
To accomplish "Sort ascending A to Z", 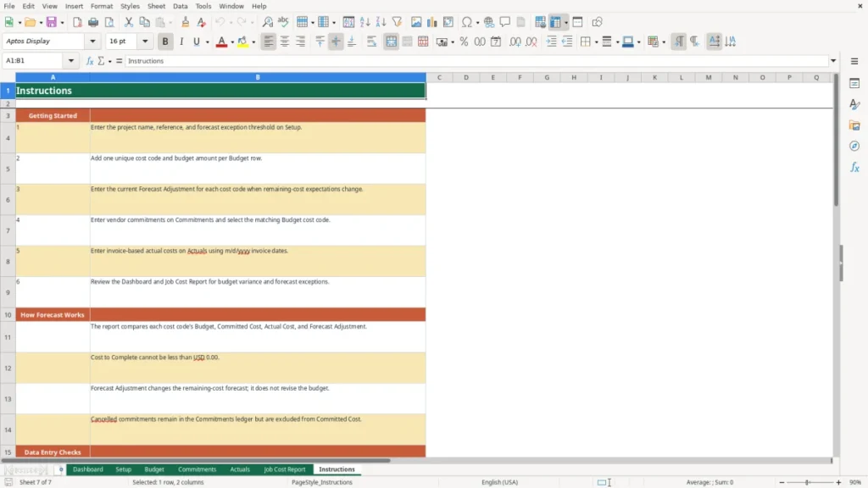I will tap(364, 22).
